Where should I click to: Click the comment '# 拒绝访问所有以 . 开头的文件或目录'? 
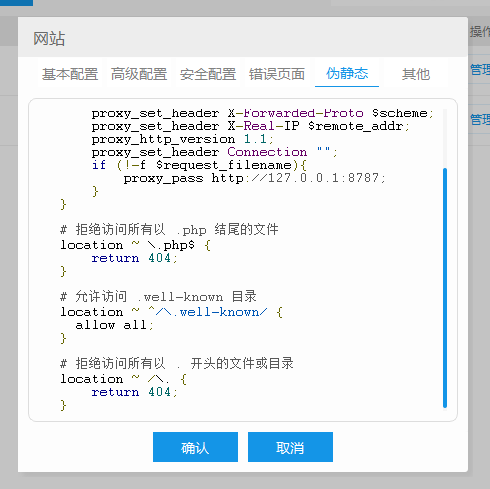177,363
